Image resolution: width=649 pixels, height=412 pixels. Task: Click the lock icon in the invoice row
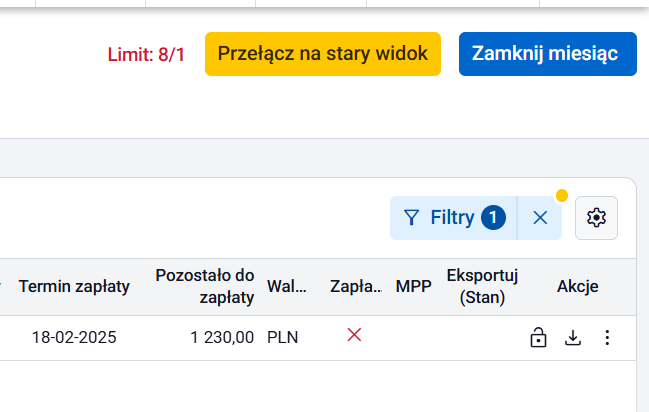(x=538, y=337)
